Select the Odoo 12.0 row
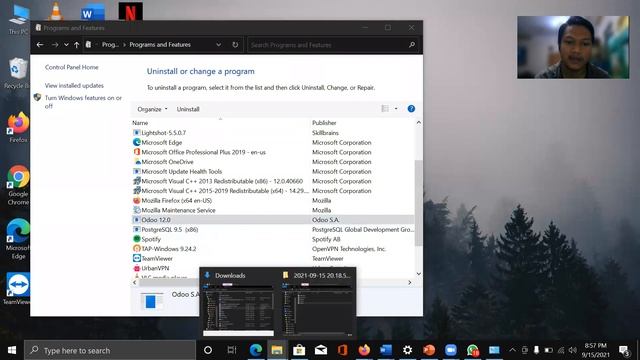The height and width of the screenshot is (360, 640). coord(273,220)
